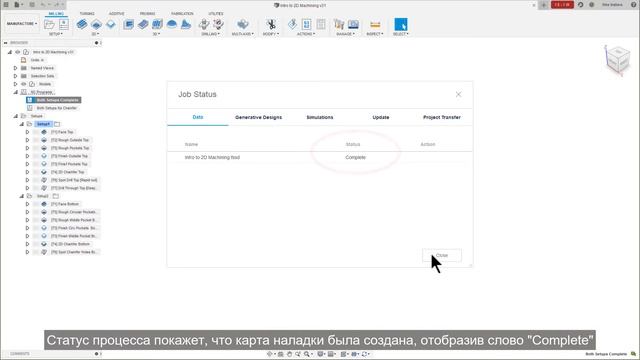Open the Setup group dropdown arrow
Viewport: 640px width, 360px height.
pyautogui.click(x=56, y=34)
